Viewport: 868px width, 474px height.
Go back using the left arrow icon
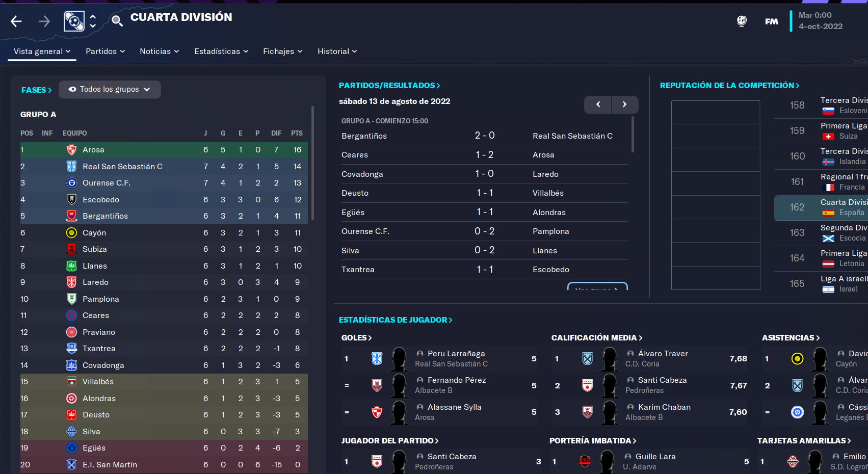(16, 21)
